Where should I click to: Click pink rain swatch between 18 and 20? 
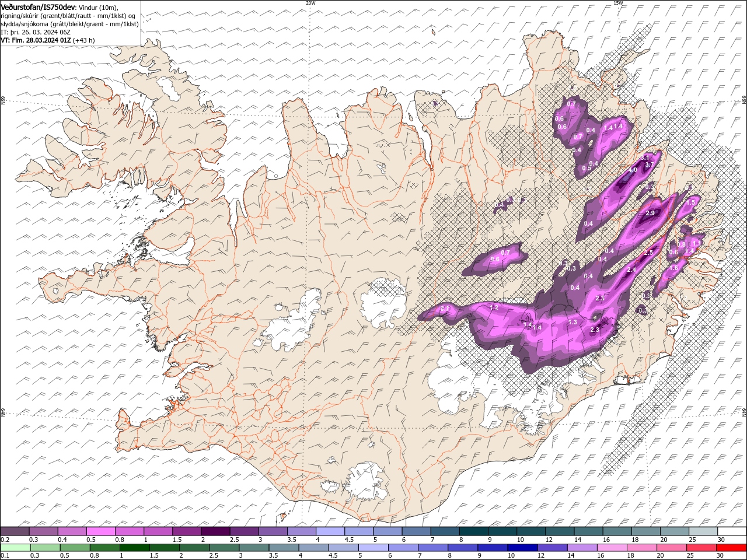coord(642,548)
